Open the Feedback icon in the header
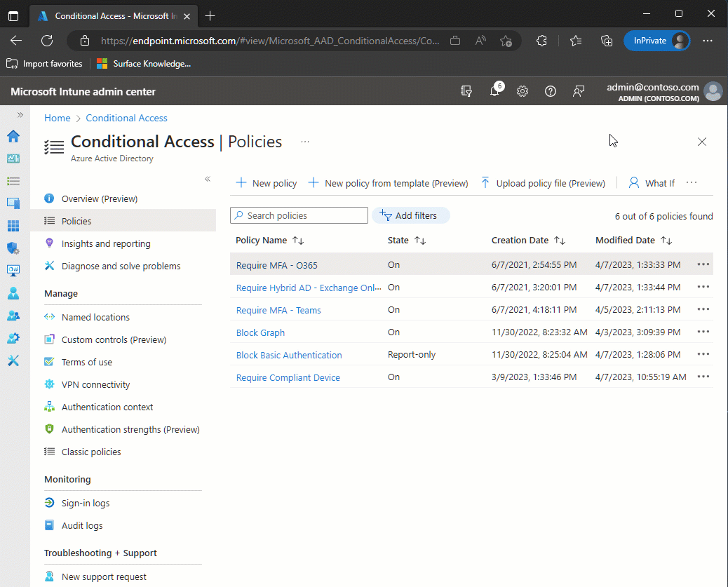This screenshot has width=728, height=587. [579, 91]
